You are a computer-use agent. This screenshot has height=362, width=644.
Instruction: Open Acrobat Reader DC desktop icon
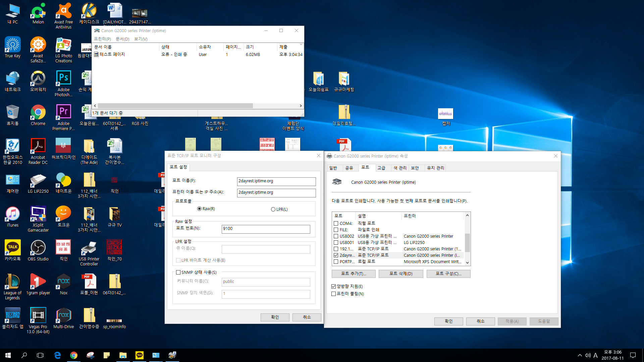point(38,151)
